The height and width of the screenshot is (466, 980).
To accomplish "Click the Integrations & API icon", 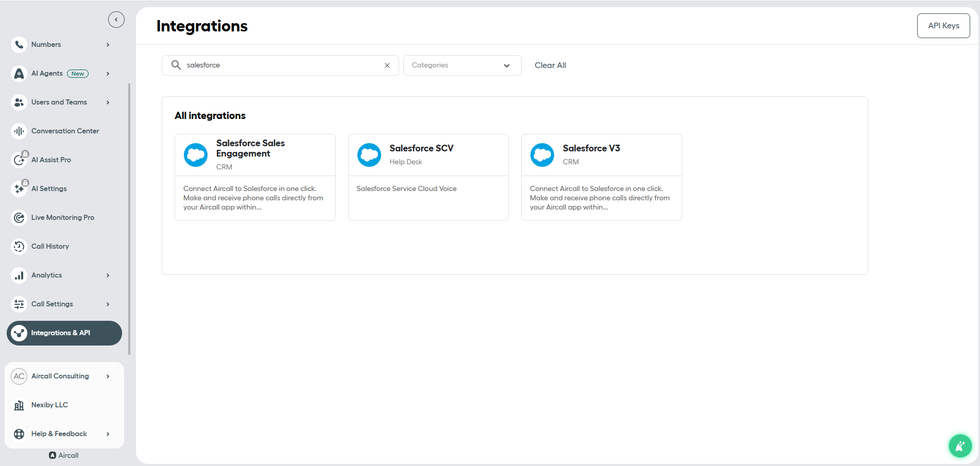I will 19,333.
